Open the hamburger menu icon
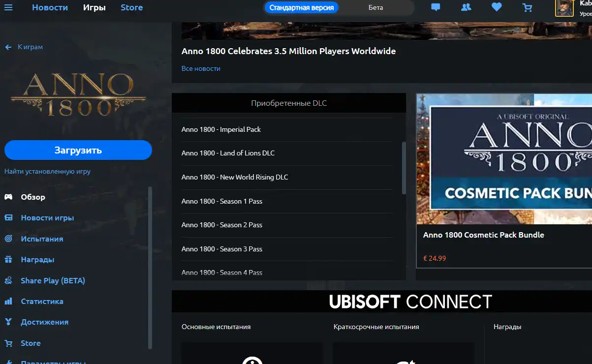Screen dimensions: 592x364 (x=8, y=7)
